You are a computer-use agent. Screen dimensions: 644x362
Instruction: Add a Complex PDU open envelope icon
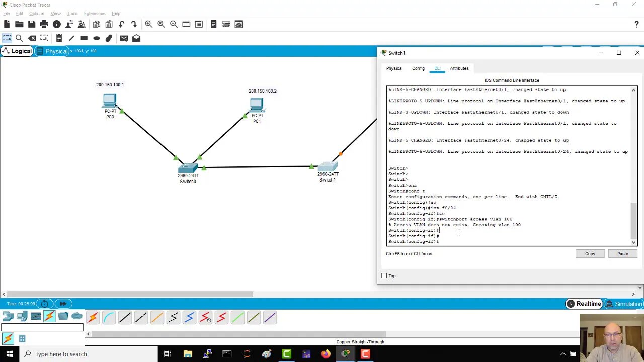pos(136,38)
